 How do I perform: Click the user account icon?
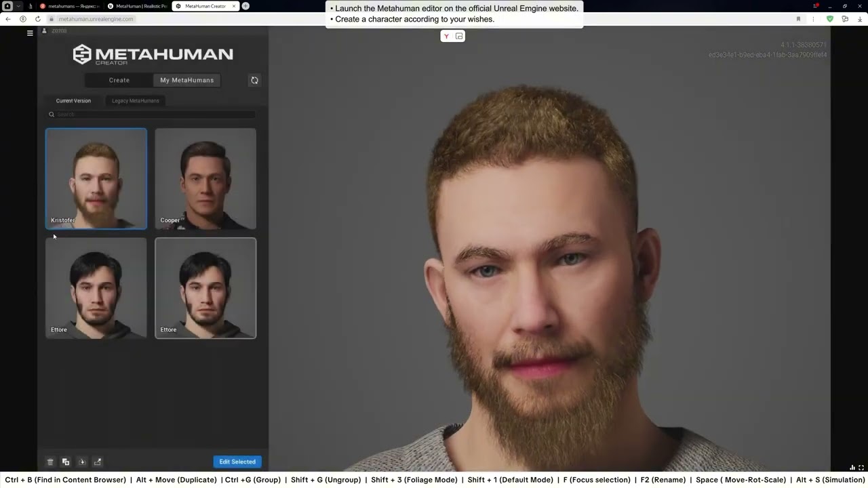click(x=44, y=31)
